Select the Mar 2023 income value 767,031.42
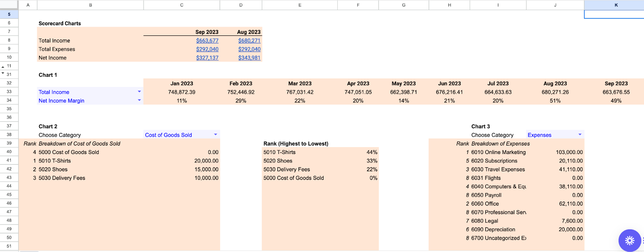This screenshot has height=252, width=644. 300,92
